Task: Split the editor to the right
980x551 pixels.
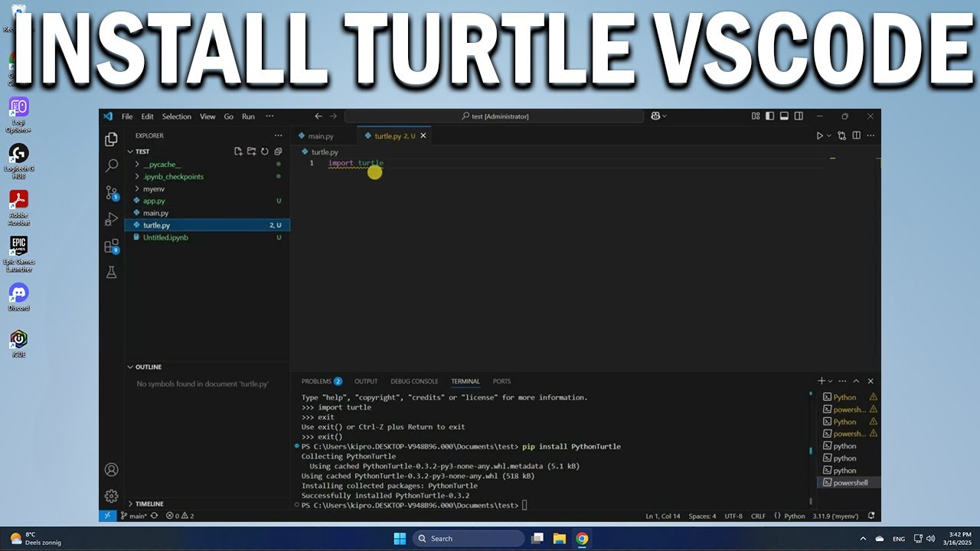Action: (x=857, y=135)
